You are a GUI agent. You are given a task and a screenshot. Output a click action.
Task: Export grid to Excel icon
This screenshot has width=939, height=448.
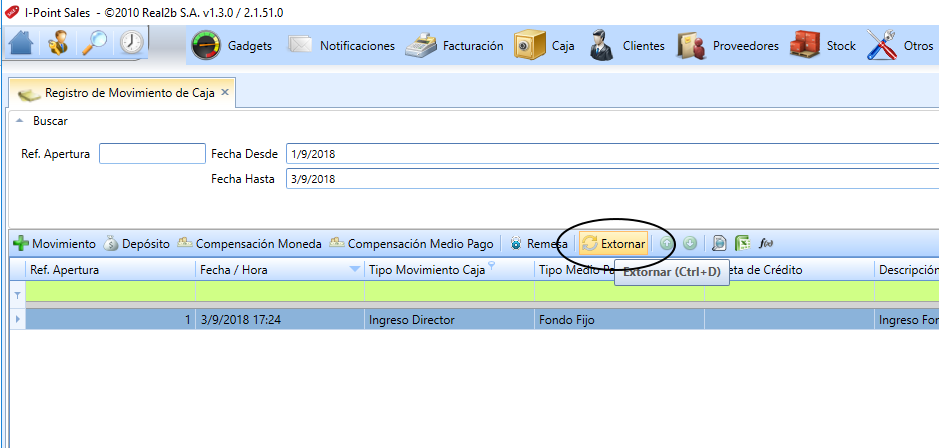tap(743, 244)
